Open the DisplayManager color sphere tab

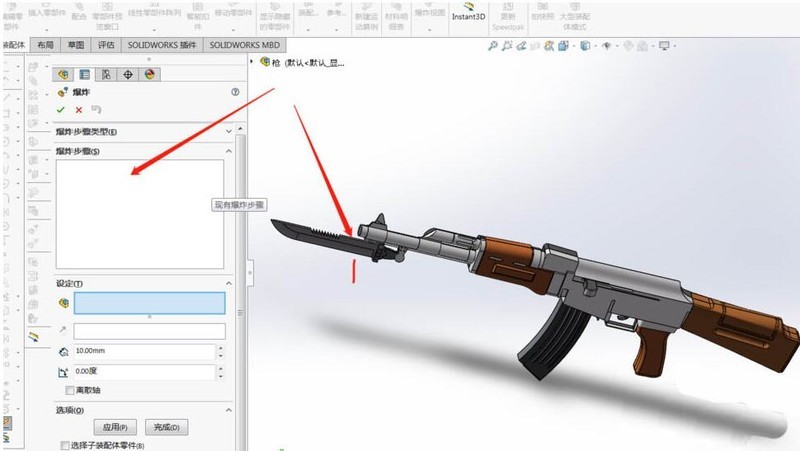149,74
